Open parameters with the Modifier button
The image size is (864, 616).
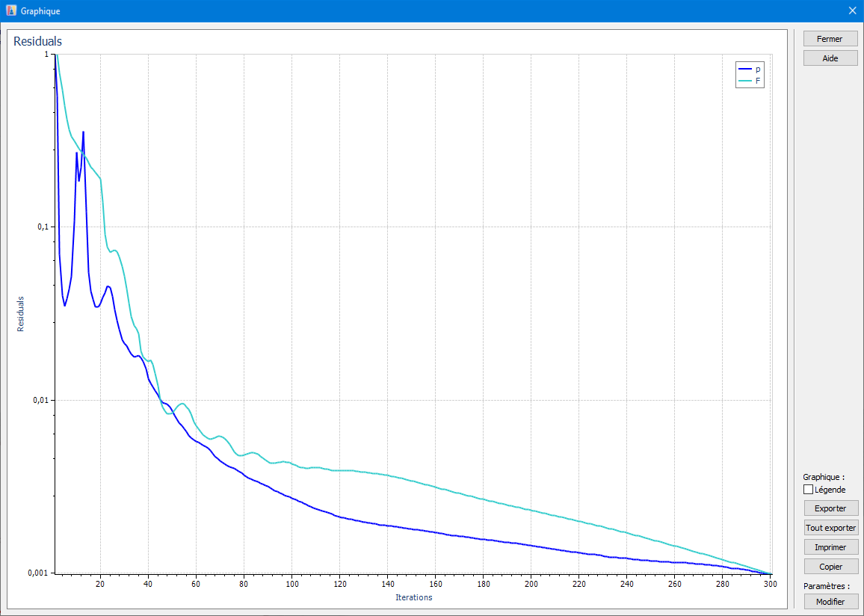coord(830,602)
